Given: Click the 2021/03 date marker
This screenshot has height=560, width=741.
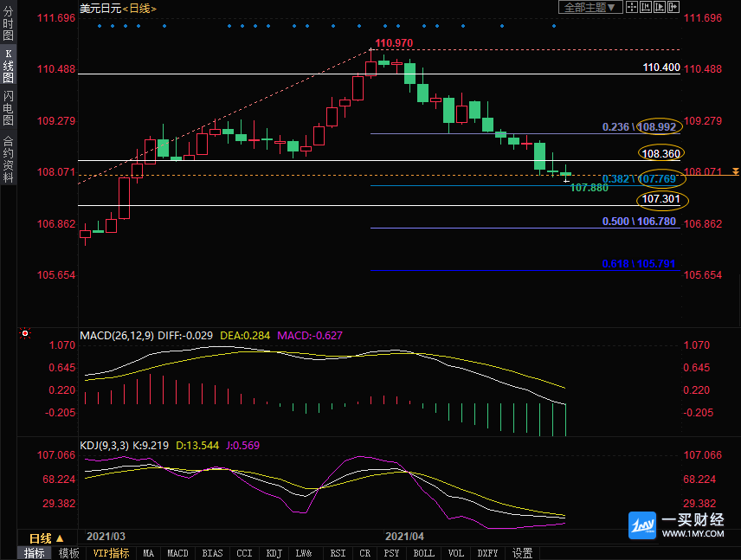Looking at the screenshot, I should click(106, 537).
